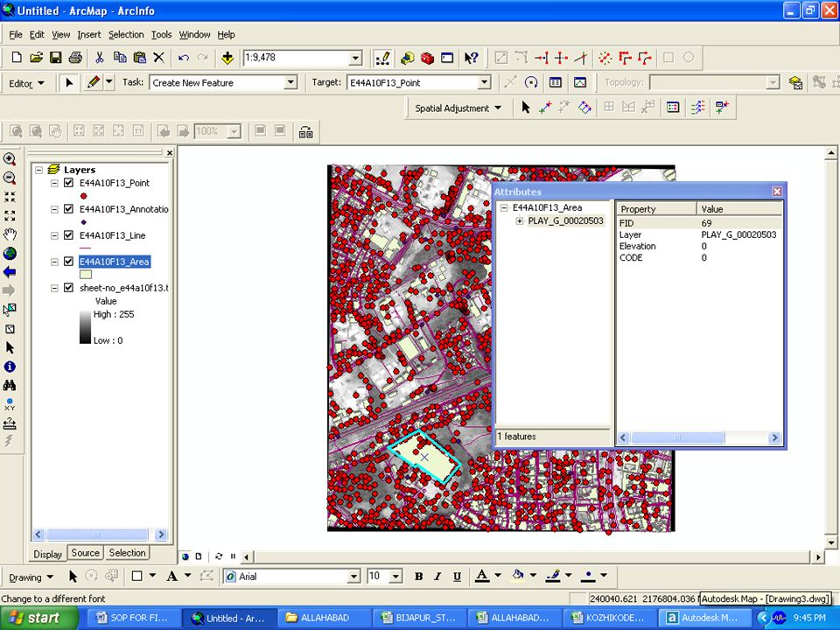Open the Selection menu
This screenshot has width=840, height=630.
pos(126,35)
